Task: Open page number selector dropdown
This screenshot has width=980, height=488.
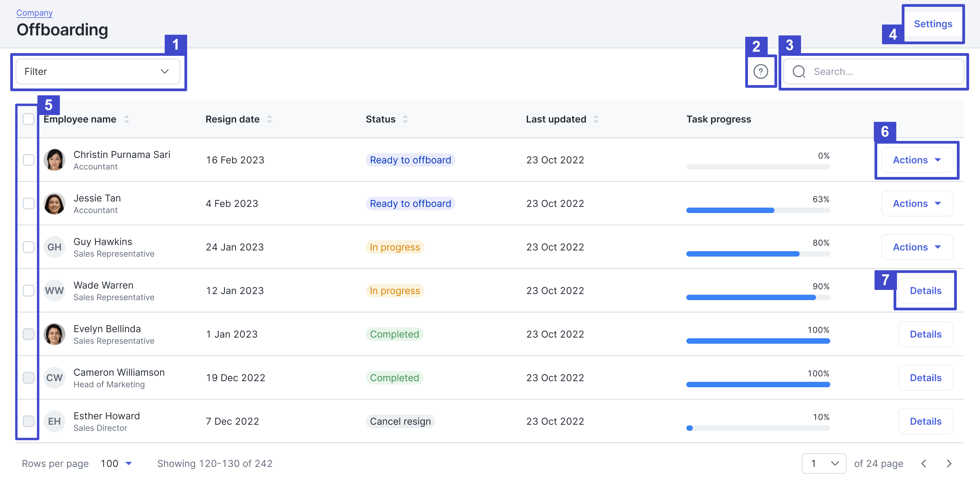Action: 823,463
